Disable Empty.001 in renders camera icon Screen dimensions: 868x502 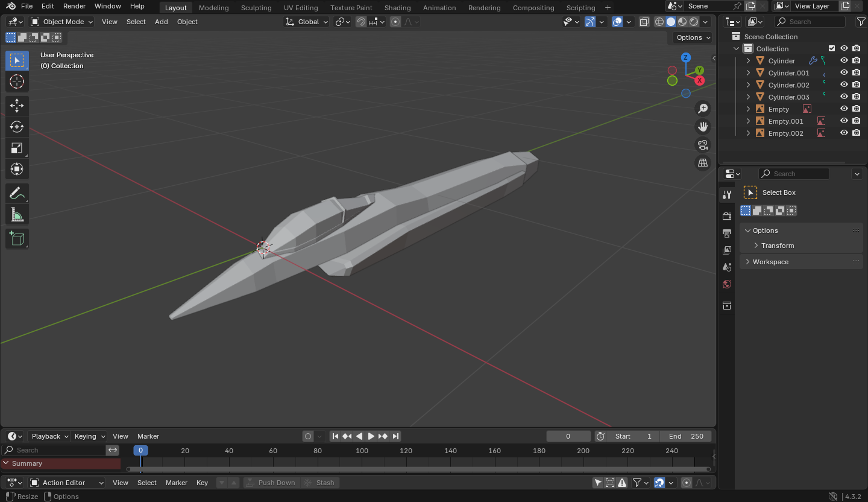point(856,121)
